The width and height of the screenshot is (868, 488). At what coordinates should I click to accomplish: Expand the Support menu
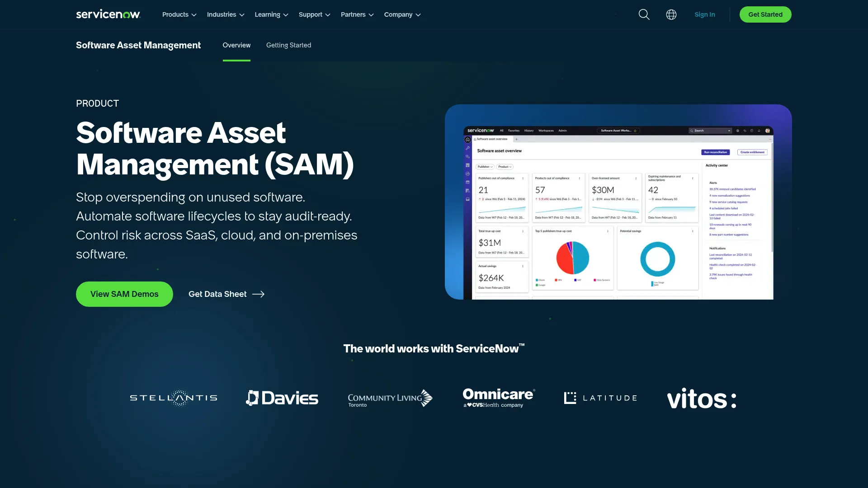(315, 14)
